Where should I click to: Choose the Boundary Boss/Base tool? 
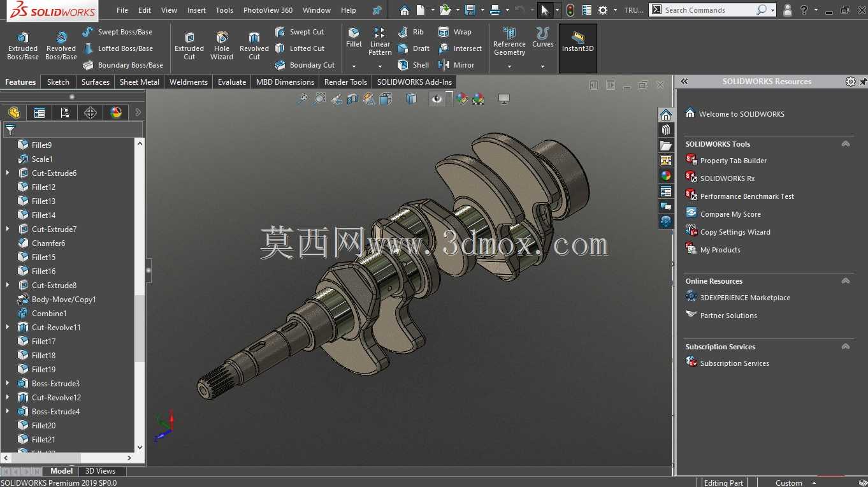[122, 65]
